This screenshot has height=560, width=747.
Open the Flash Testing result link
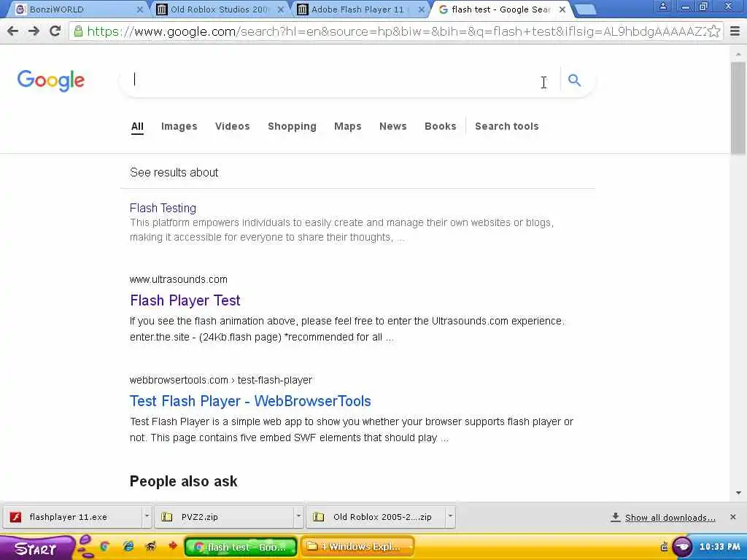[x=163, y=208]
